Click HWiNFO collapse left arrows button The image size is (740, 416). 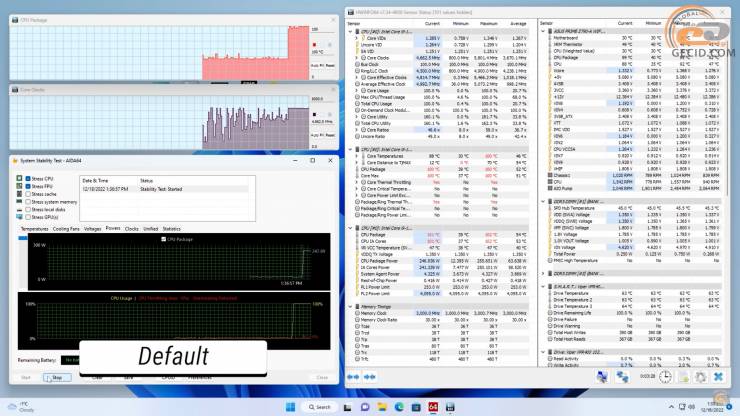(353, 377)
